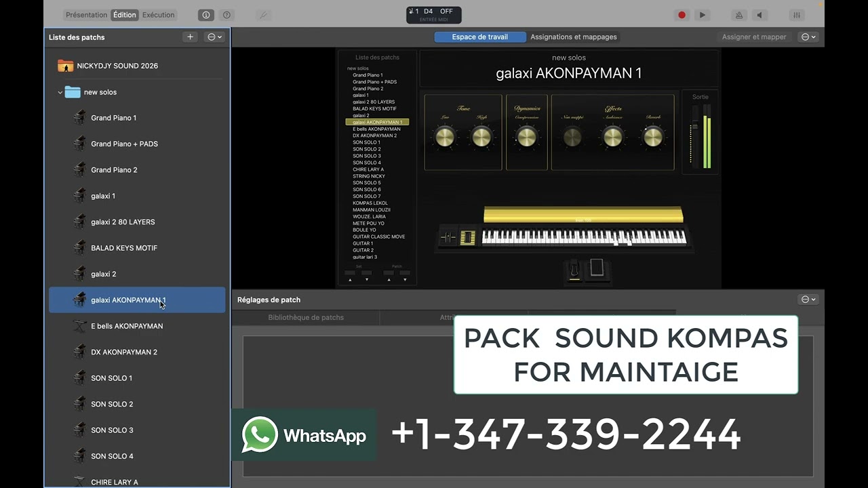Open the quick help question mark button
The width and height of the screenshot is (868, 488).
click(x=226, y=15)
